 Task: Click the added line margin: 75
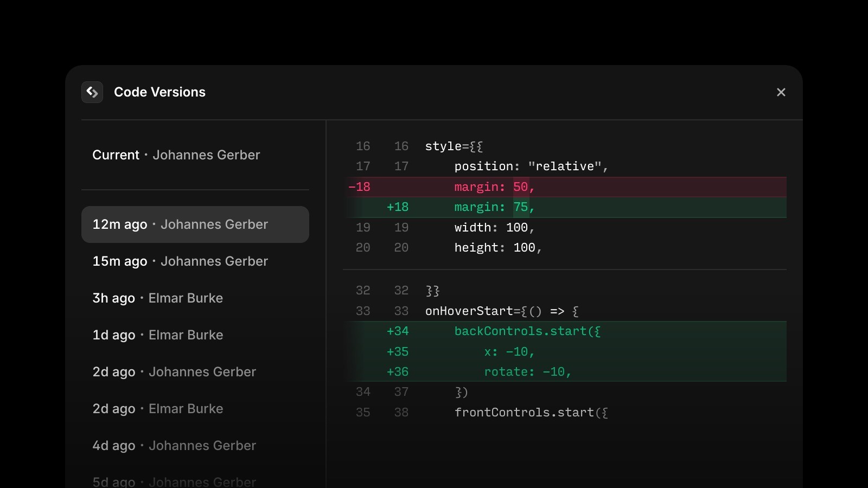pyautogui.click(x=494, y=207)
